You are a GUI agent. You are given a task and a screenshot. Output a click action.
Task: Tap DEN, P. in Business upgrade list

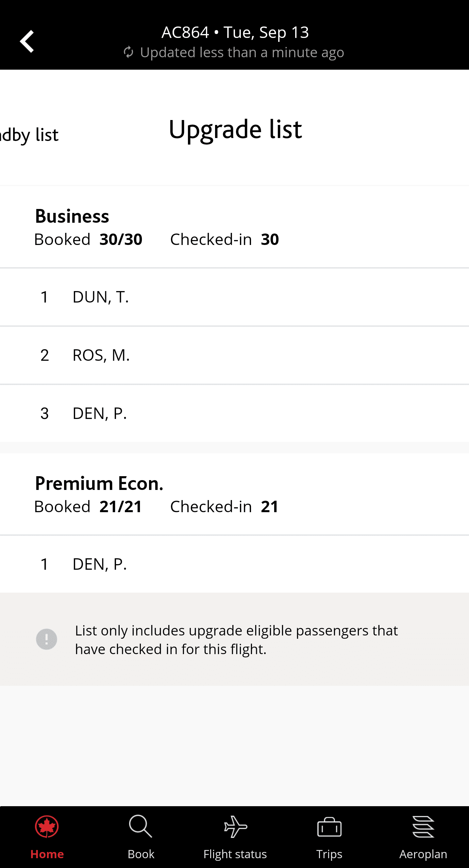click(x=100, y=413)
